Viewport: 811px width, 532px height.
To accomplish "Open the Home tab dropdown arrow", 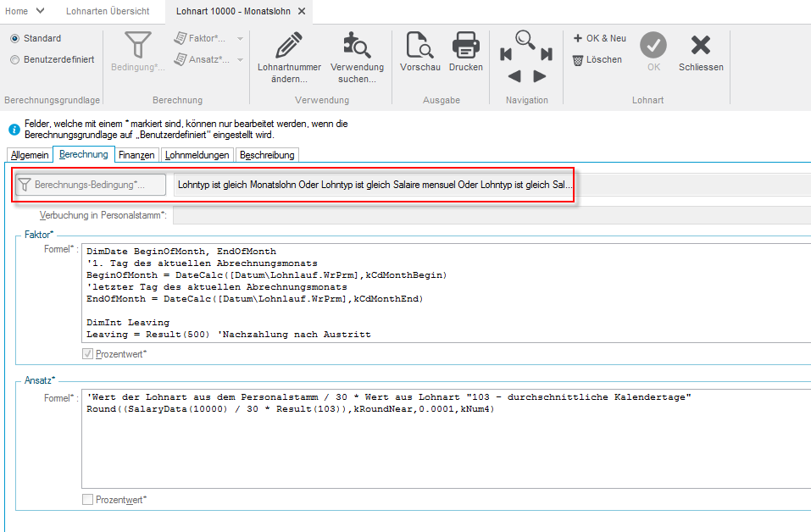I will [41, 11].
